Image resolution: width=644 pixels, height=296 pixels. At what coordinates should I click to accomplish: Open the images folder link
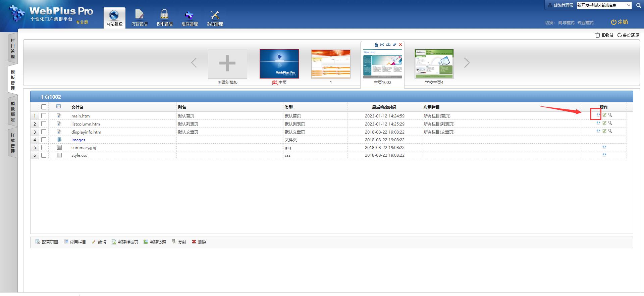78,140
